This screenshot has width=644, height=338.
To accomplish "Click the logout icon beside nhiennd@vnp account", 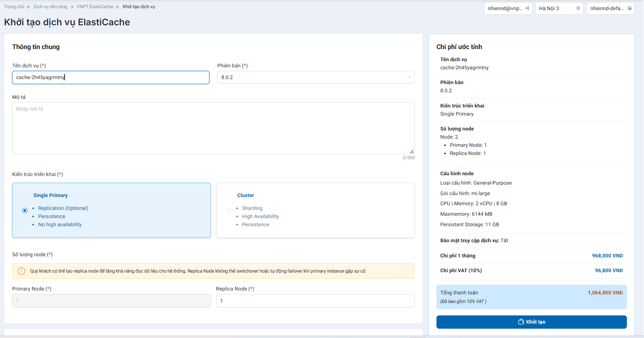I will 527,8.
